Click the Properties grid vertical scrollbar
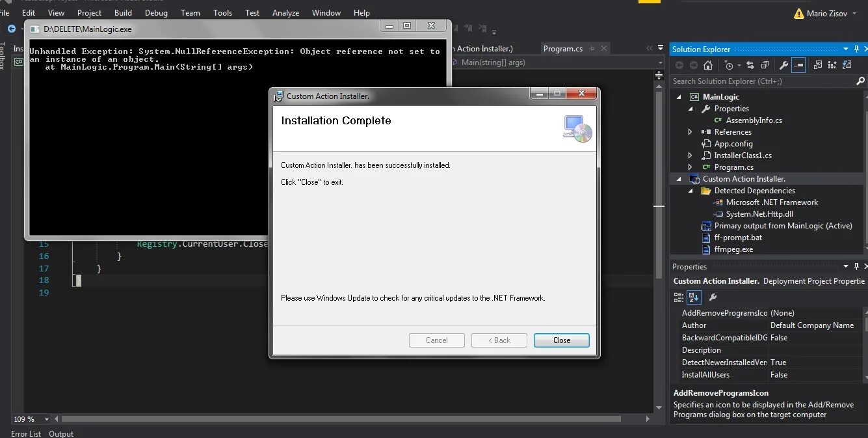868x438 pixels. tap(865, 344)
